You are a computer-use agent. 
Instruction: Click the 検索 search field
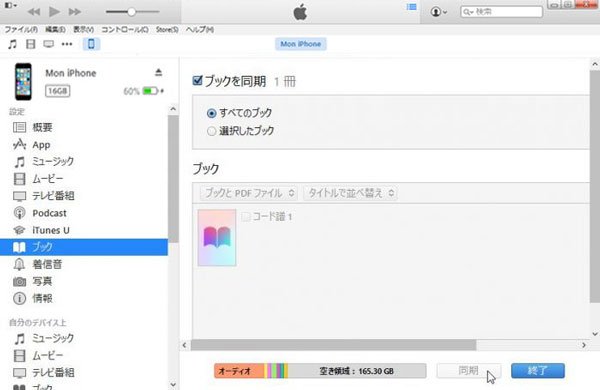(501, 12)
